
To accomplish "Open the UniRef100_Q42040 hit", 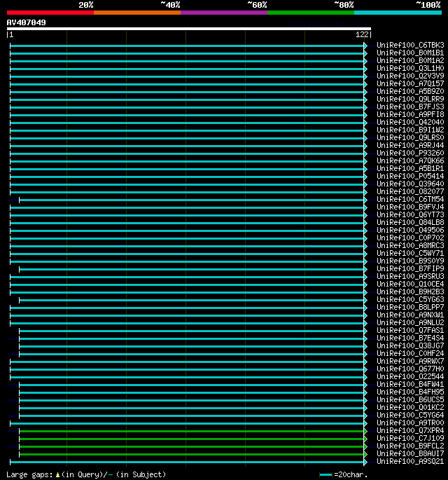I will point(410,123).
